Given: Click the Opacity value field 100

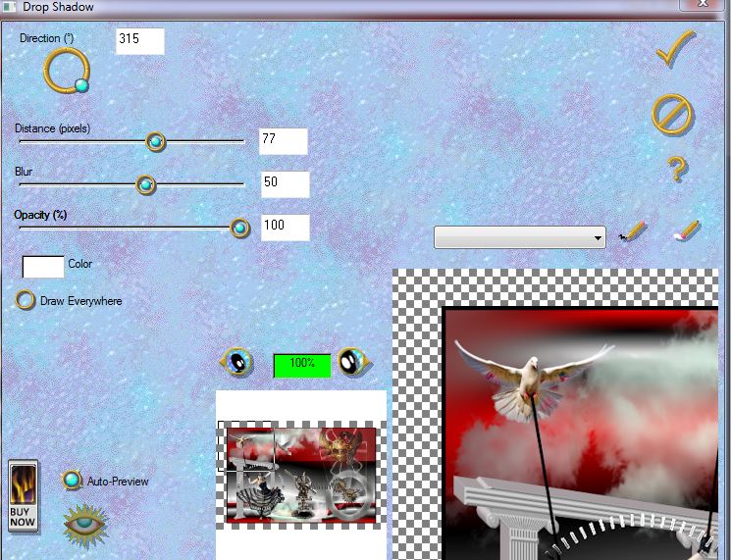Looking at the screenshot, I should [x=286, y=228].
